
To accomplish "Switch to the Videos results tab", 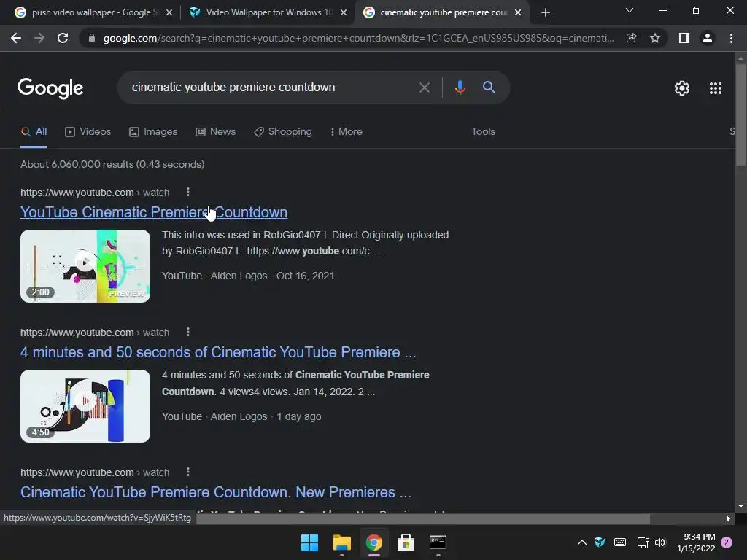I will (88, 132).
